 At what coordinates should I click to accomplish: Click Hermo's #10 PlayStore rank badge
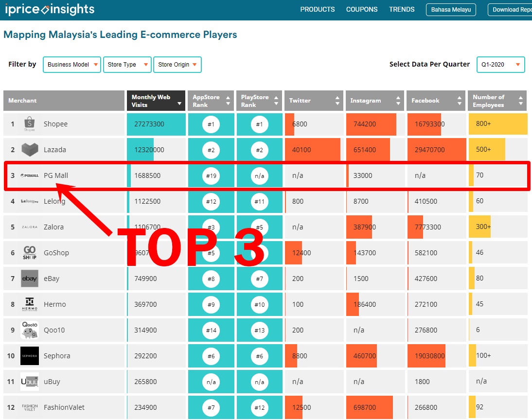coord(260,305)
